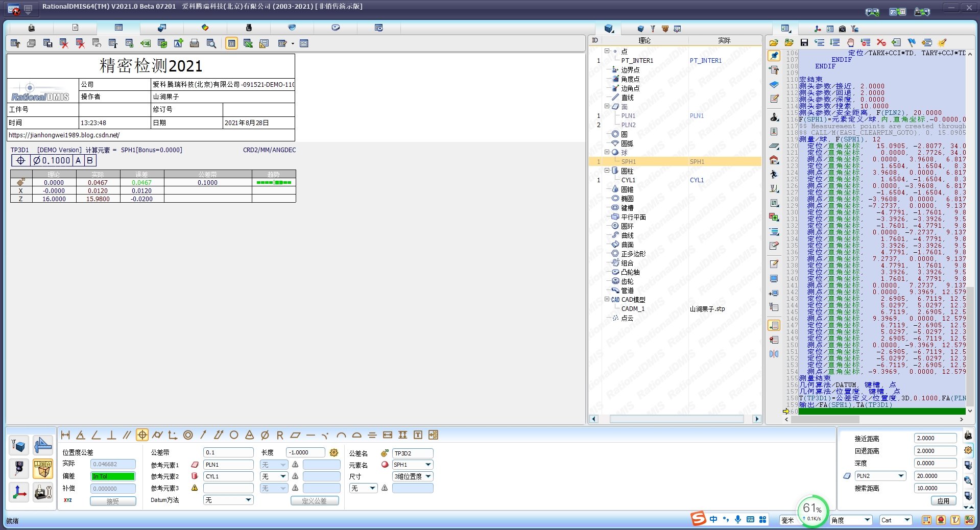This screenshot has width=980, height=530.
Task: Switch to the probe tab at far left
Action: coord(32,28)
